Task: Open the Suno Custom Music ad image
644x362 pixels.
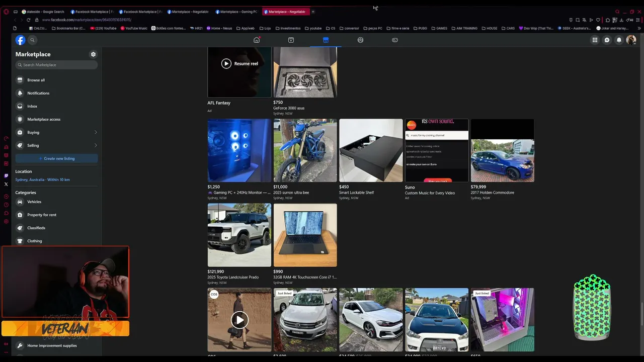Action: tap(437, 150)
